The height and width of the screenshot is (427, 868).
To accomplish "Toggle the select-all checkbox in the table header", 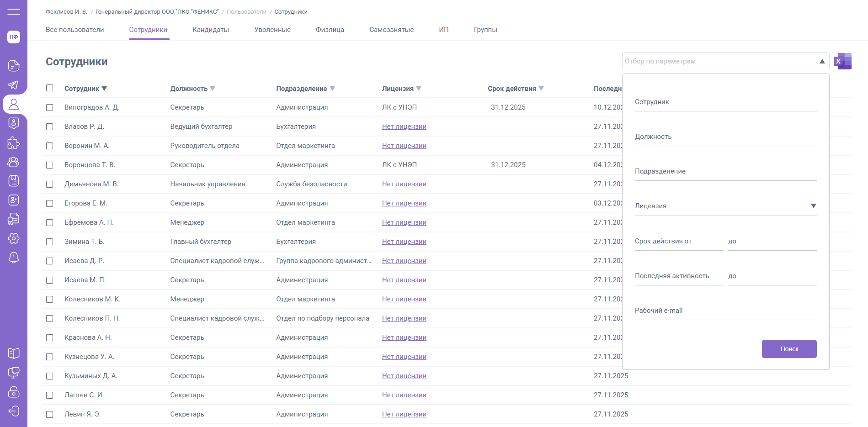I will click(50, 88).
